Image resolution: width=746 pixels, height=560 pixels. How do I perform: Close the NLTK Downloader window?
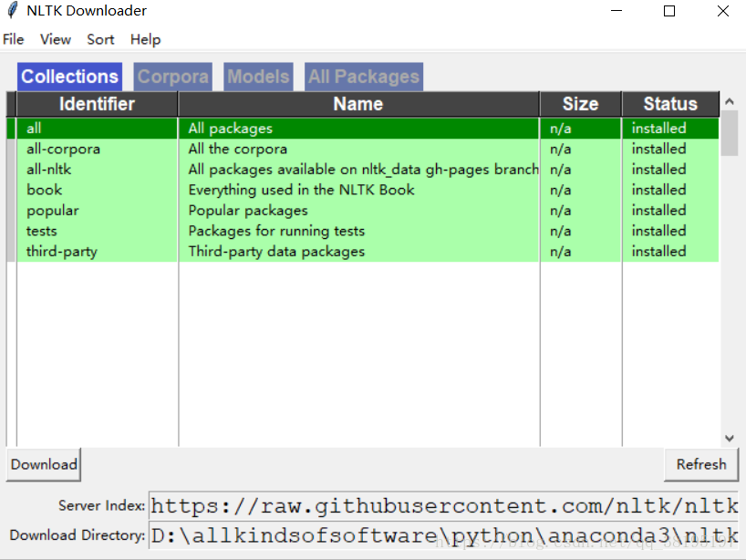tap(723, 10)
